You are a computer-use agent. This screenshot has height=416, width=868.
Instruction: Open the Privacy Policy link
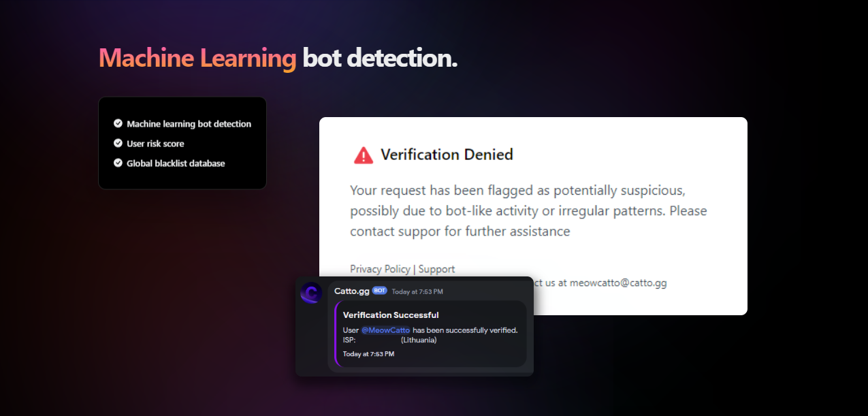coord(380,269)
